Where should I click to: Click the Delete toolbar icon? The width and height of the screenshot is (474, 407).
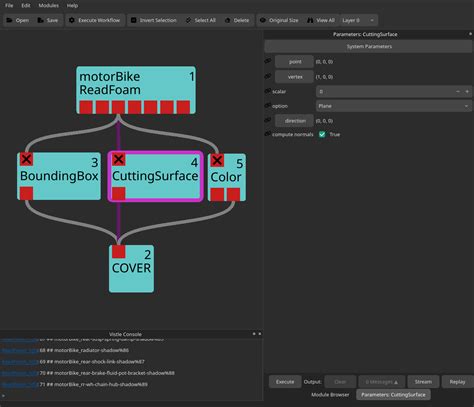point(227,20)
